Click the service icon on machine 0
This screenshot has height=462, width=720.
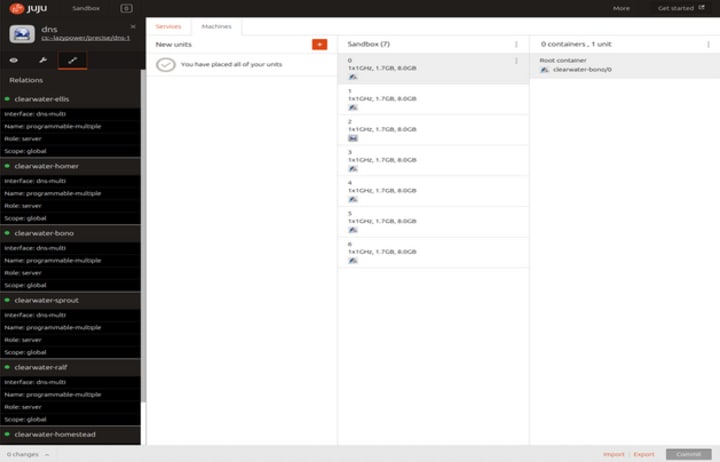[353, 77]
